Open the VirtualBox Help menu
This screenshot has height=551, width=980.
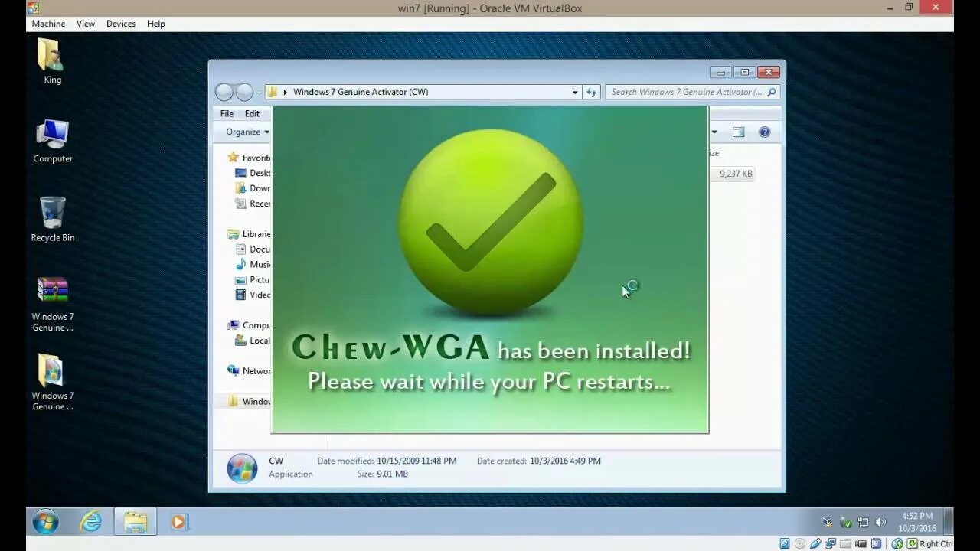[156, 24]
